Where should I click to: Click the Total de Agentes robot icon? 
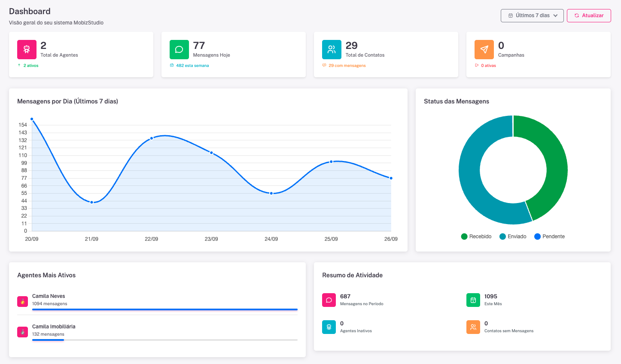[27, 49]
